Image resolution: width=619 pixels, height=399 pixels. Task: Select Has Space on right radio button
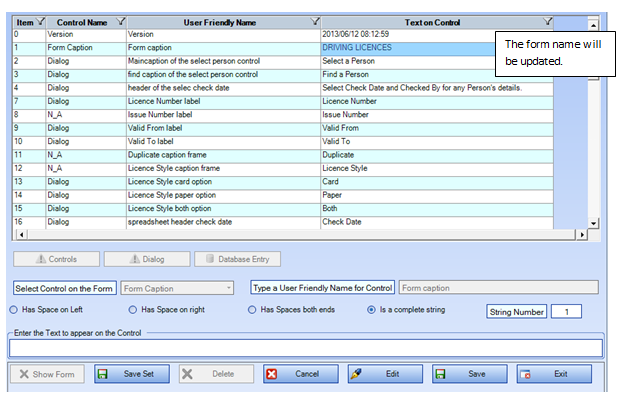pos(133,310)
